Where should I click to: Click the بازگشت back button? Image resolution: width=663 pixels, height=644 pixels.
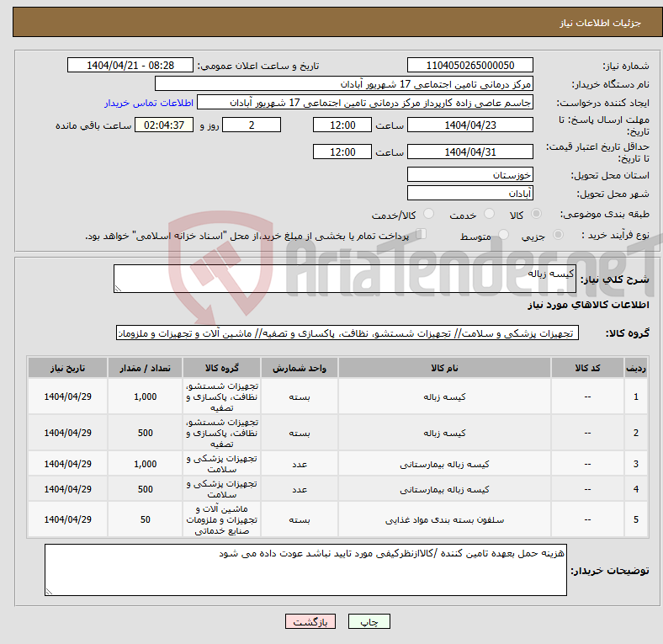[310, 621]
